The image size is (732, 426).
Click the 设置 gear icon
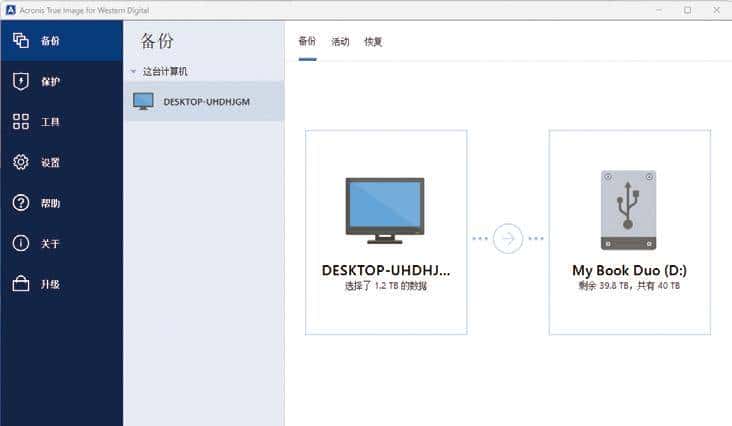point(21,162)
